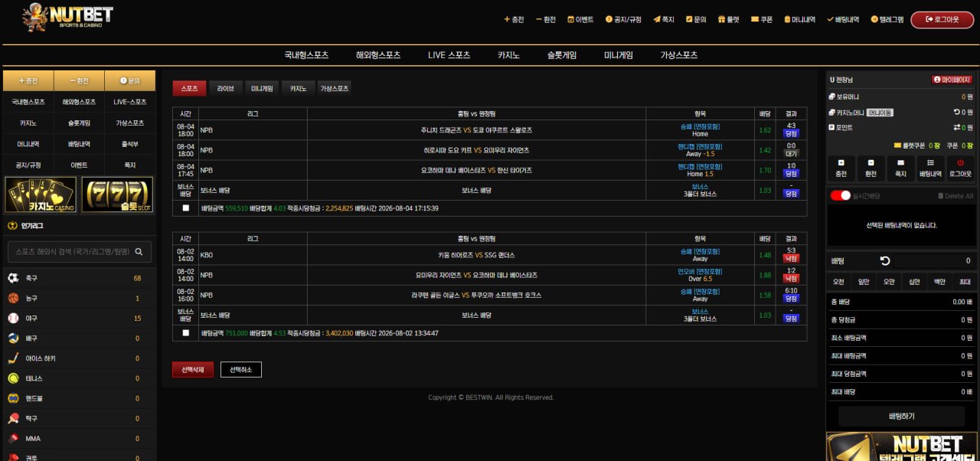Select 축구 soccer in the sports list

click(80, 278)
